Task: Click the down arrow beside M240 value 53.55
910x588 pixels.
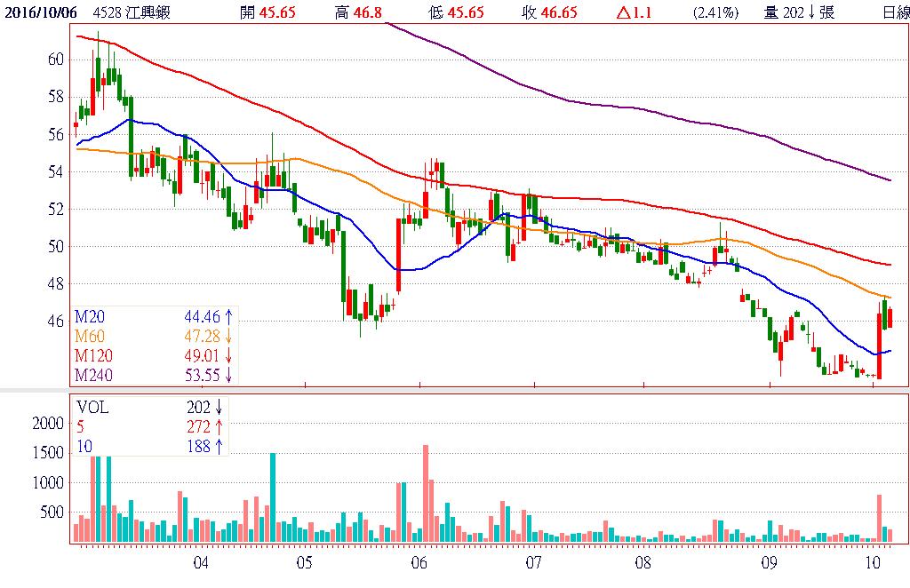Action: (229, 375)
